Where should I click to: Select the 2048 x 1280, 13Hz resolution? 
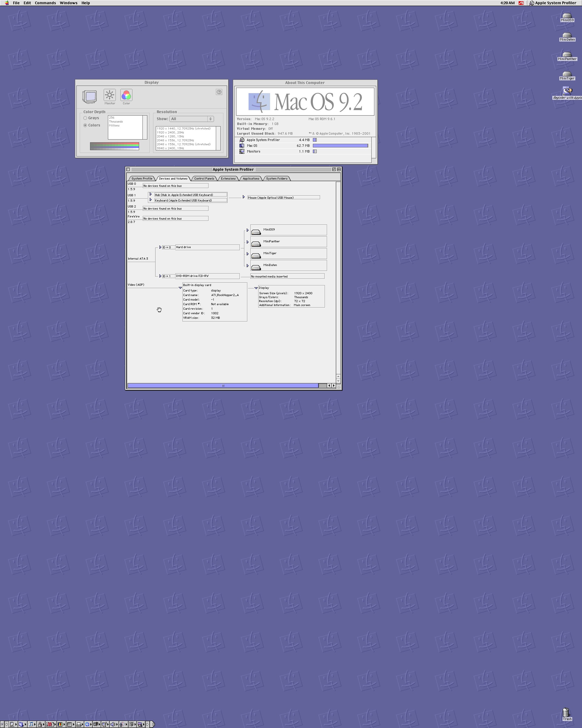pyautogui.click(x=170, y=136)
